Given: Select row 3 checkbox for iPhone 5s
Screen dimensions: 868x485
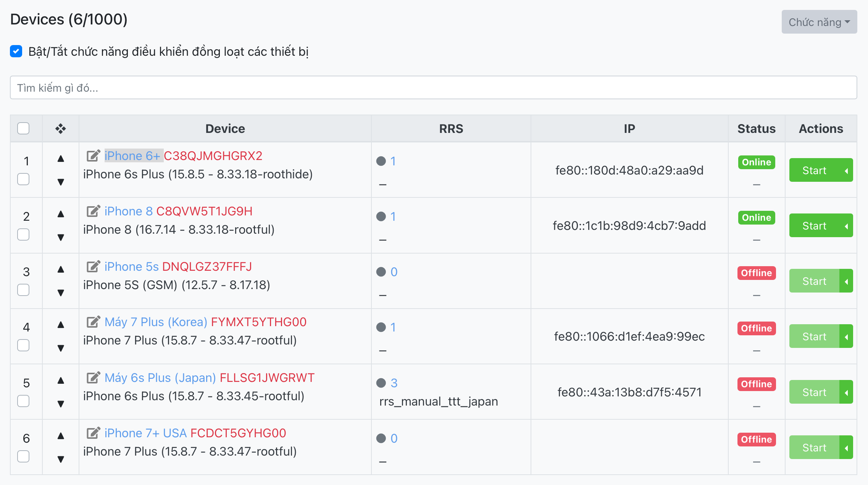Looking at the screenshot, I should click(x=23, y=290).
